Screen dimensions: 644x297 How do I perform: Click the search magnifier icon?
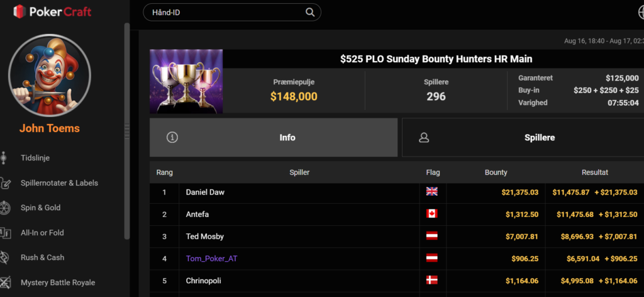(310, 13)
